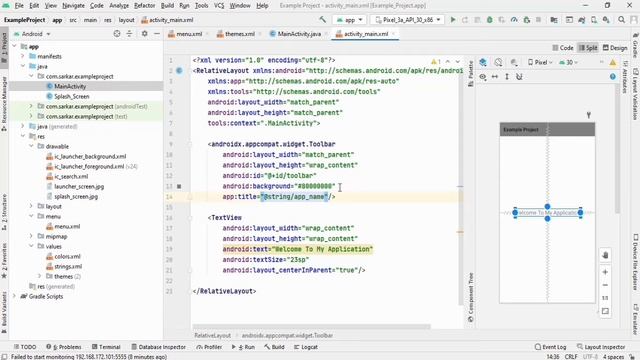This screenshot has height=360, width=640.
Task: Click the Debug app bug icon
Action: 489,20
